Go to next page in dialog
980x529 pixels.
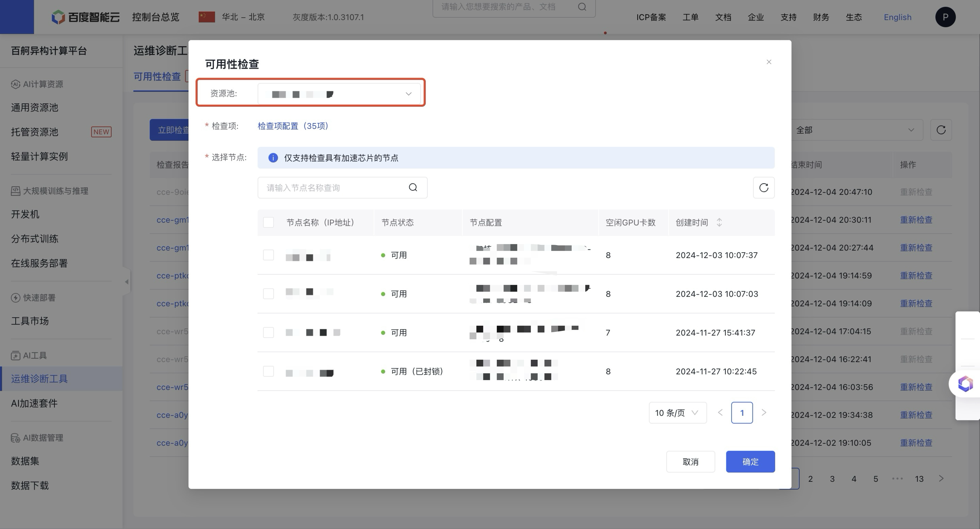764,413
